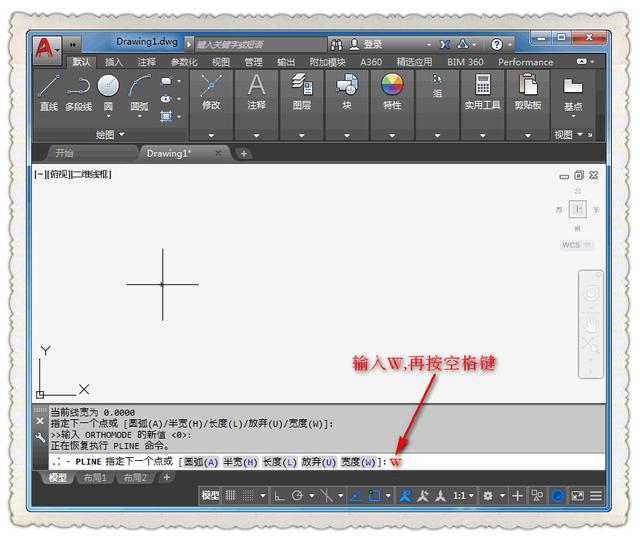Click the ellipse tool icon in 绘图 panel
This screenshot has height=544, width=640.
166,99
